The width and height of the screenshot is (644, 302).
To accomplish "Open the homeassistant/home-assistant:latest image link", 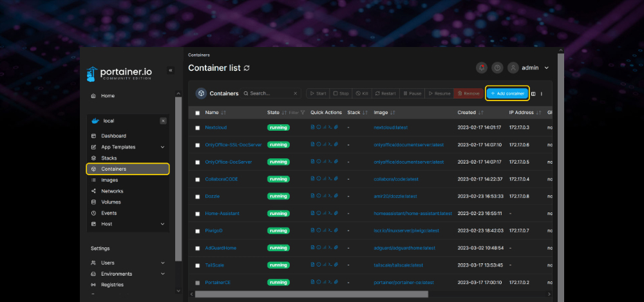I will coord(413,214).
